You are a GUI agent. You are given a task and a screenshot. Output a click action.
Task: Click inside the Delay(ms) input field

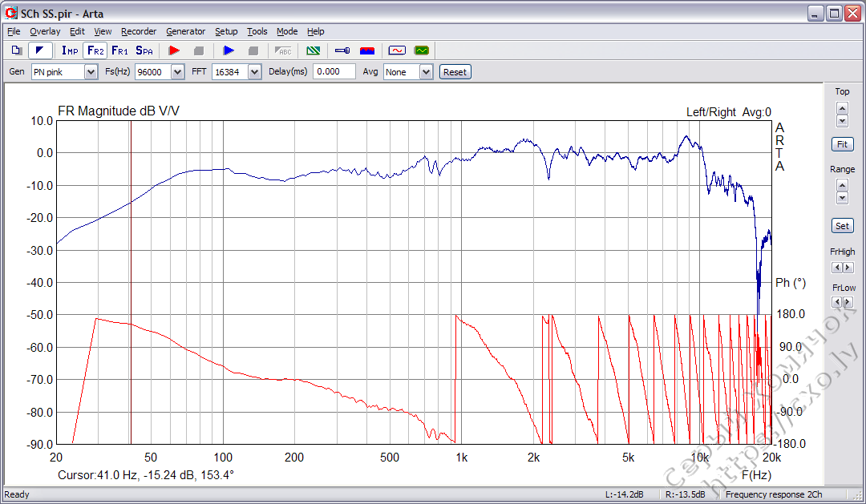[334, 71]
